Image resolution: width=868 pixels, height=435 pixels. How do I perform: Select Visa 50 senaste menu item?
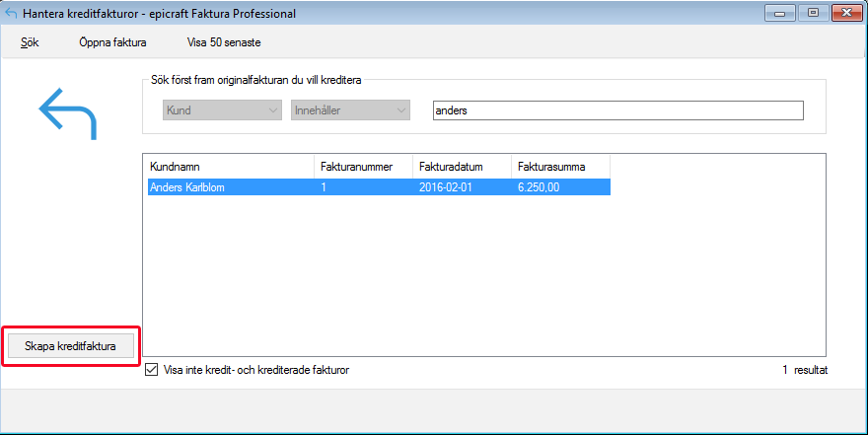tap(224, 42)
